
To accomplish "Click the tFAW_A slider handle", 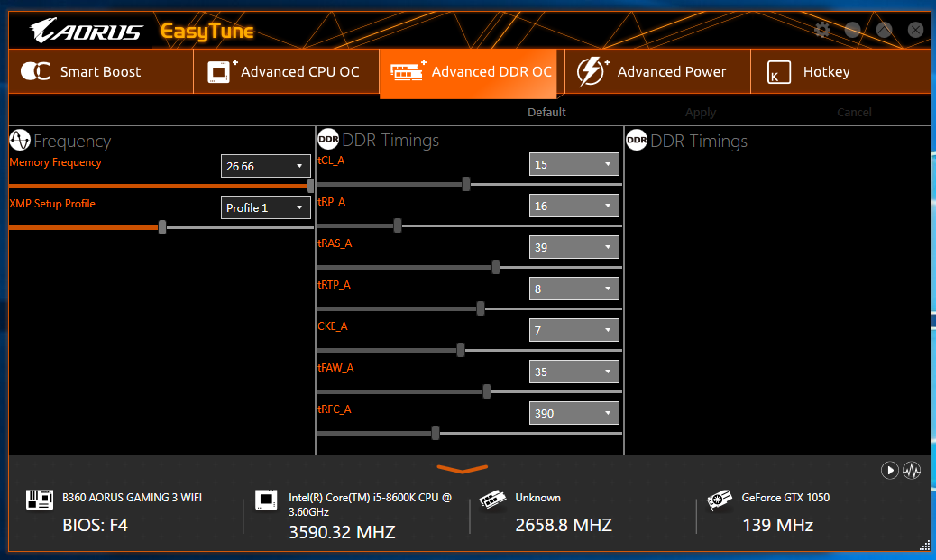I will 487,391.
